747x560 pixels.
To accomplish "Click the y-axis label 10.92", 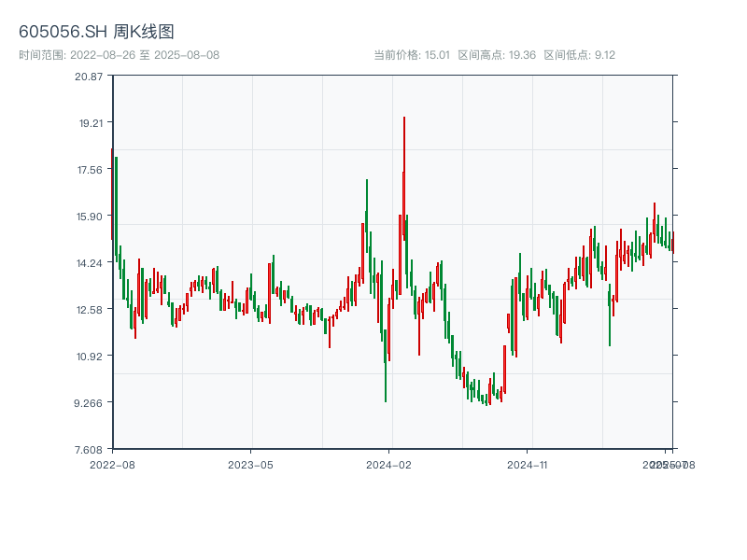I will tap(90, 357).
